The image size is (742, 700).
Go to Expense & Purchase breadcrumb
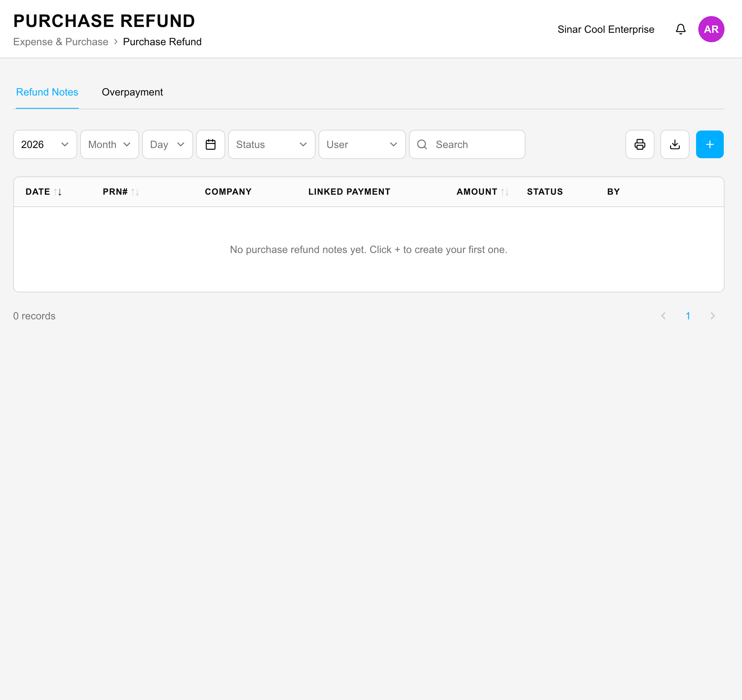coord(60,42)
